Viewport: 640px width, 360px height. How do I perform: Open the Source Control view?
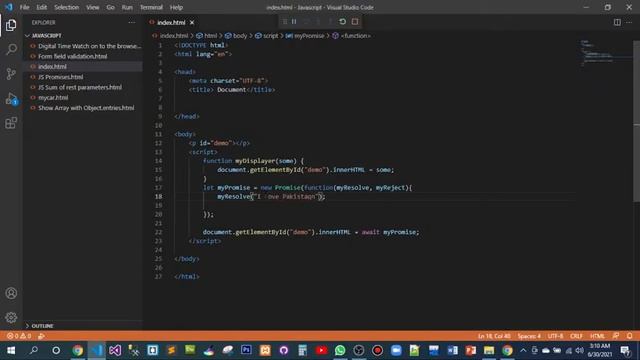[11, 74]
